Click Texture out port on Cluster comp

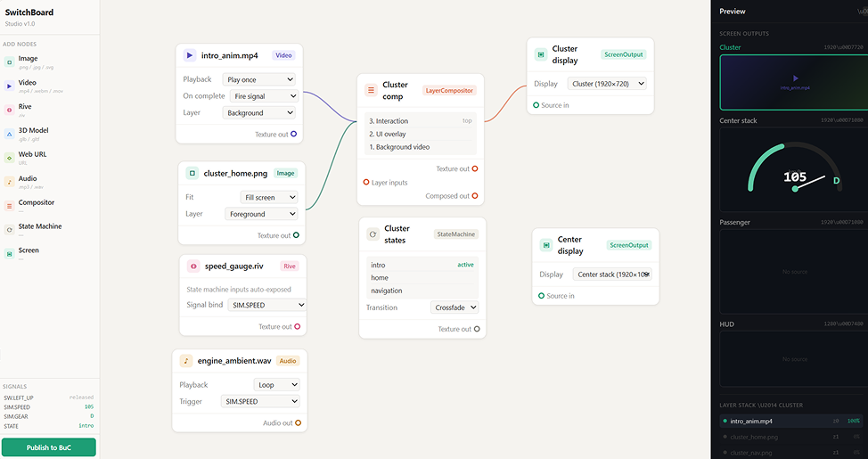point(475,168)
